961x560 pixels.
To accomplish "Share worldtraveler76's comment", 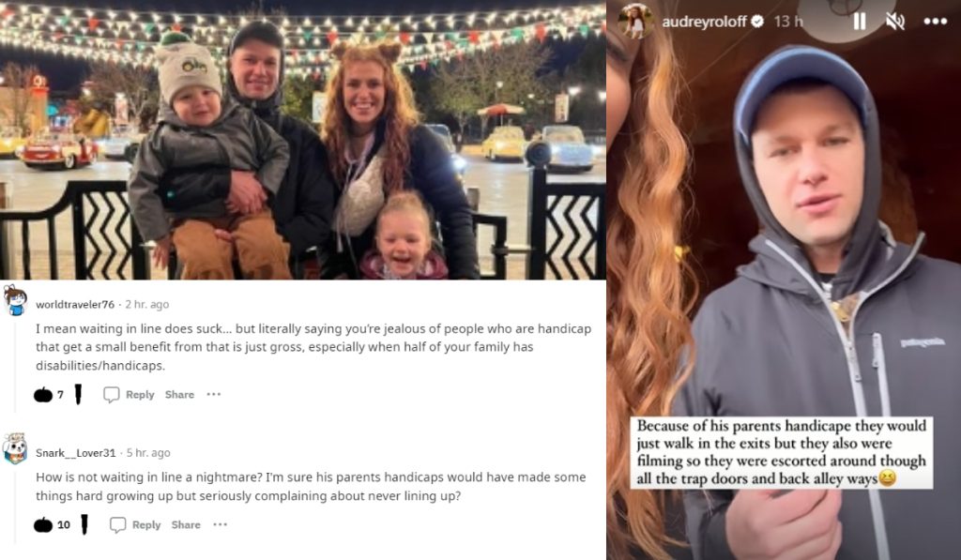I will pyautogui.click(x=179, y=395).
